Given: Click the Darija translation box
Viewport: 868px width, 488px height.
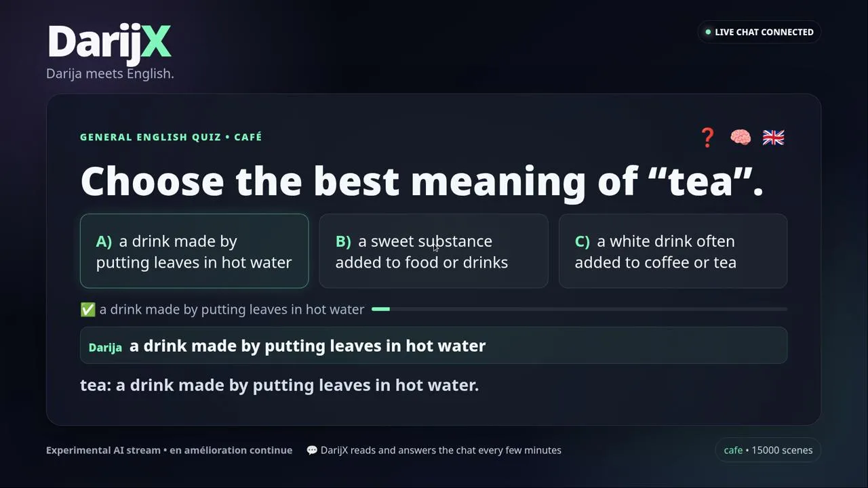Looking at the screenshot, I should click(433, 346).
